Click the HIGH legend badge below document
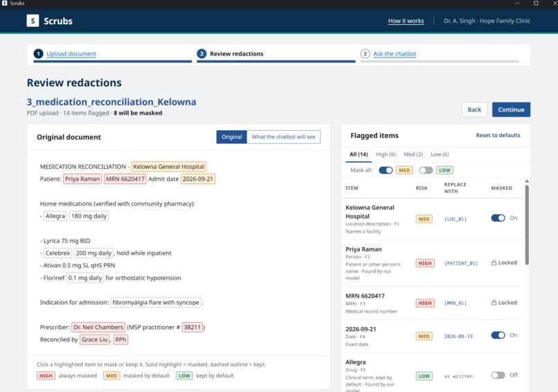 click(x=46, y=376)
